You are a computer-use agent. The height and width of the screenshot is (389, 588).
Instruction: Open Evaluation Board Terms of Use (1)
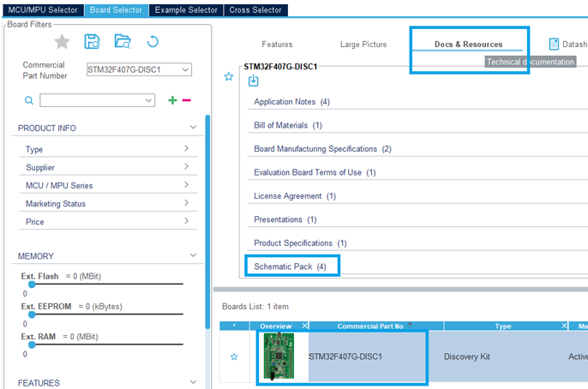click(315, 172)
